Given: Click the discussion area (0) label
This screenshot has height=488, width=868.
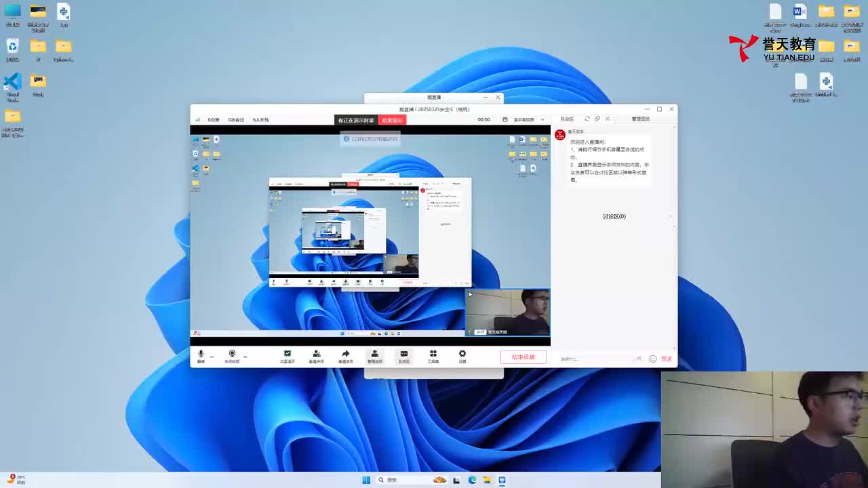Looking at the screenshot, I should click(x=614, y=216).
